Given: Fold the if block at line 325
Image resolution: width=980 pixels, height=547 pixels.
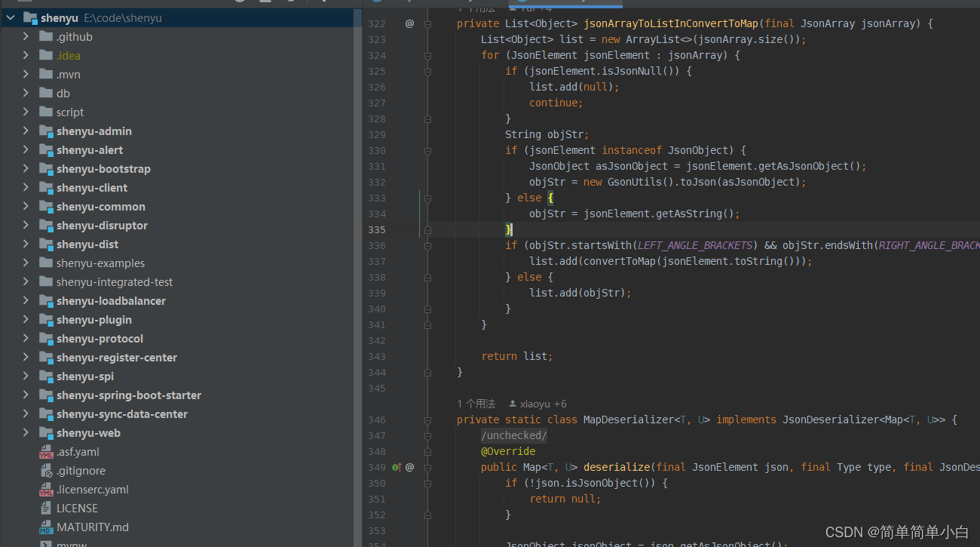Looking at the screenshot, I should point(427,71).
